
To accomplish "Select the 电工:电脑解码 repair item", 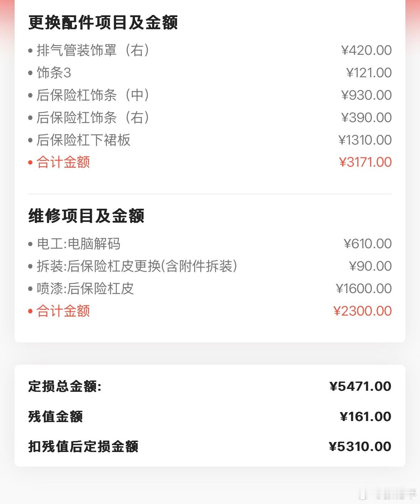I will (x=79, y=244).
